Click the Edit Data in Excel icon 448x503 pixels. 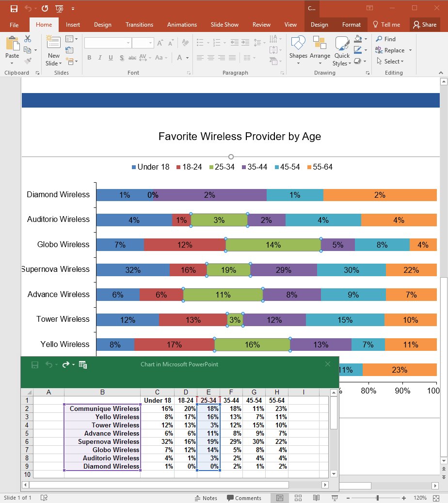pos(83,365)
